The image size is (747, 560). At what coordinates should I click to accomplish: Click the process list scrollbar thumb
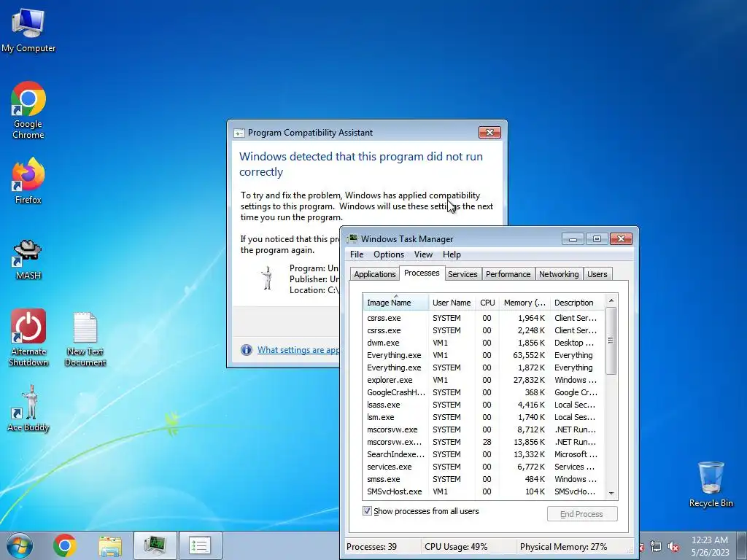[611, 341]
